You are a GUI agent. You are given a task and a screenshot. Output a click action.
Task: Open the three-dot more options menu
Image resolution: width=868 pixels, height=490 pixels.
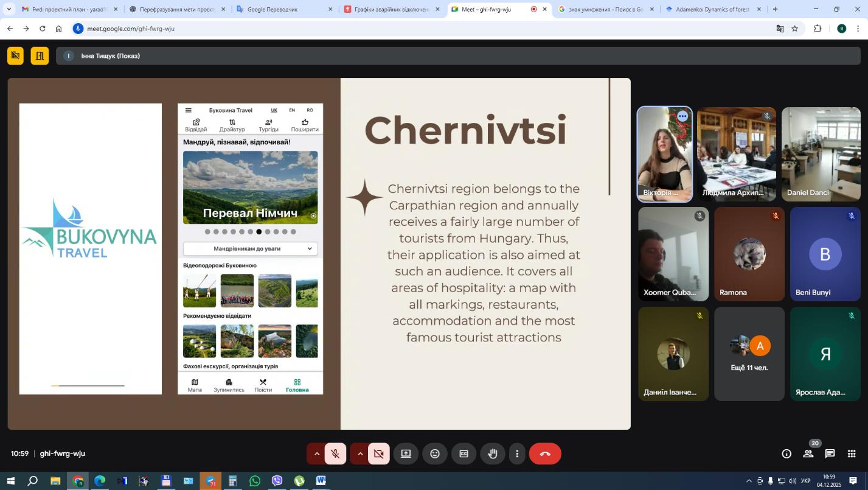(x=517, y=454)
